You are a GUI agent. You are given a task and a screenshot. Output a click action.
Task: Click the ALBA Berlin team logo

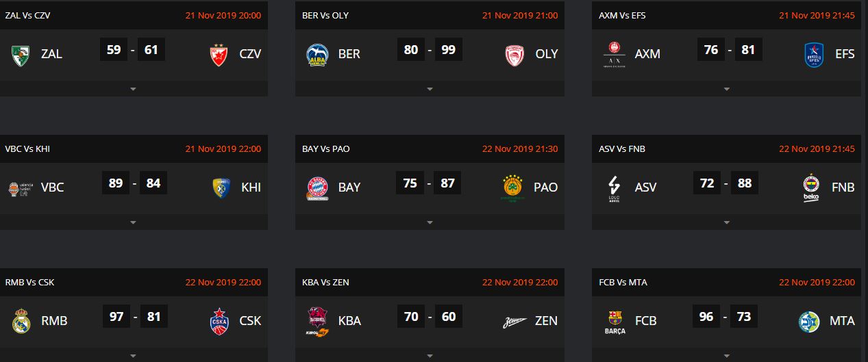click(317, 55)
